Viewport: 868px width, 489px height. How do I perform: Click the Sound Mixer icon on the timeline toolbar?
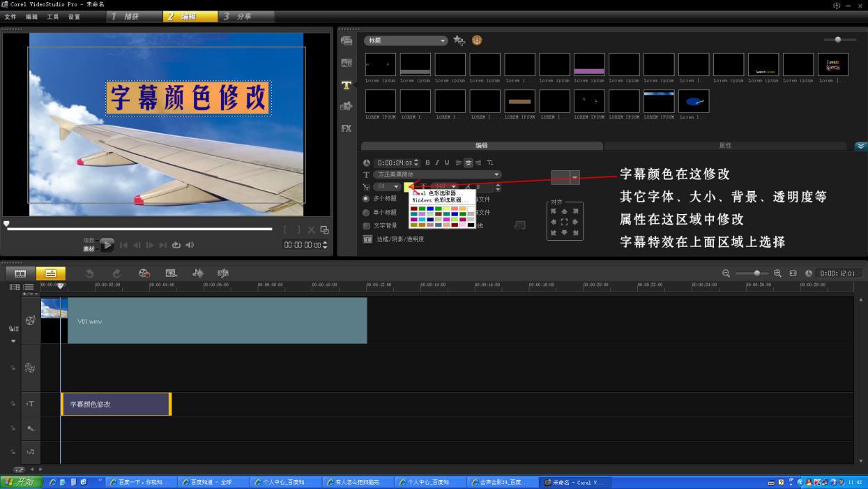pos(199,273)
